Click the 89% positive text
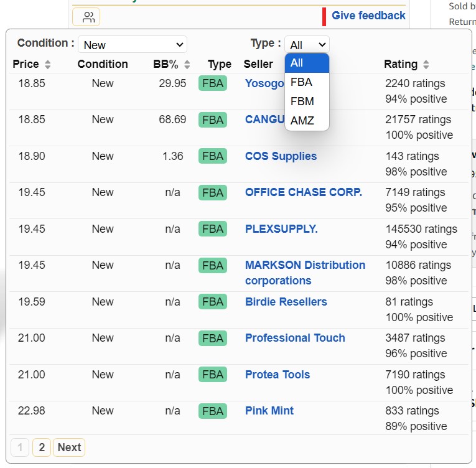Screen dimensions: 476x468 coord(416,426)
